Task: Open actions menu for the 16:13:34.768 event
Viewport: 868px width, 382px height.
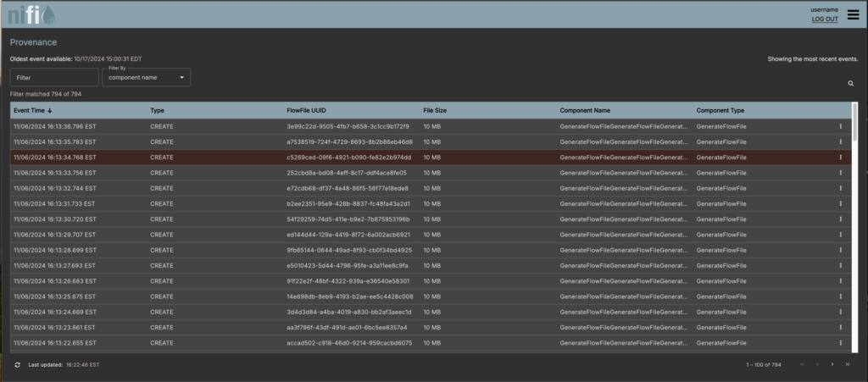Action: (840, 158)
